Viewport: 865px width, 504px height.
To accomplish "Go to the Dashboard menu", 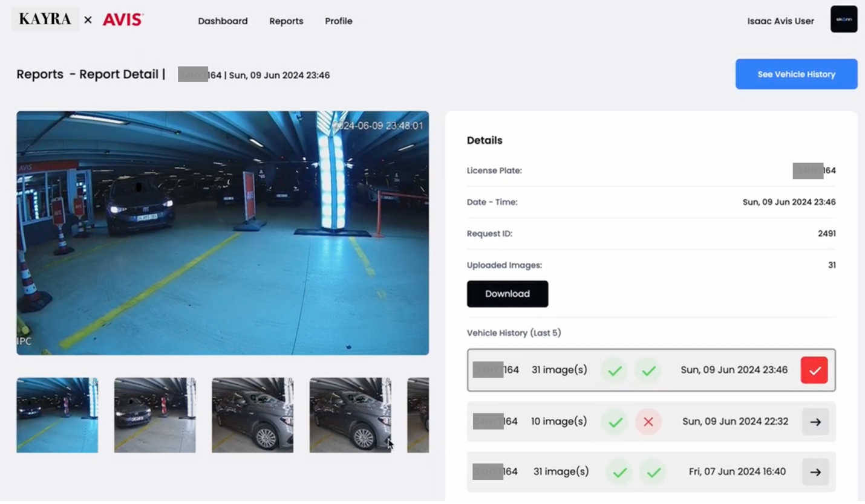I will 223,21.
